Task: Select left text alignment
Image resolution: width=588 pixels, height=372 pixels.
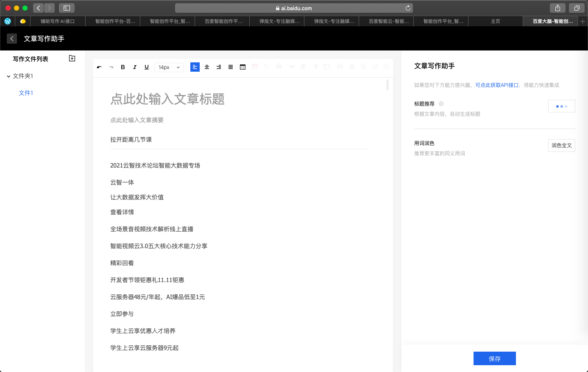Action: tap(195, 67)
